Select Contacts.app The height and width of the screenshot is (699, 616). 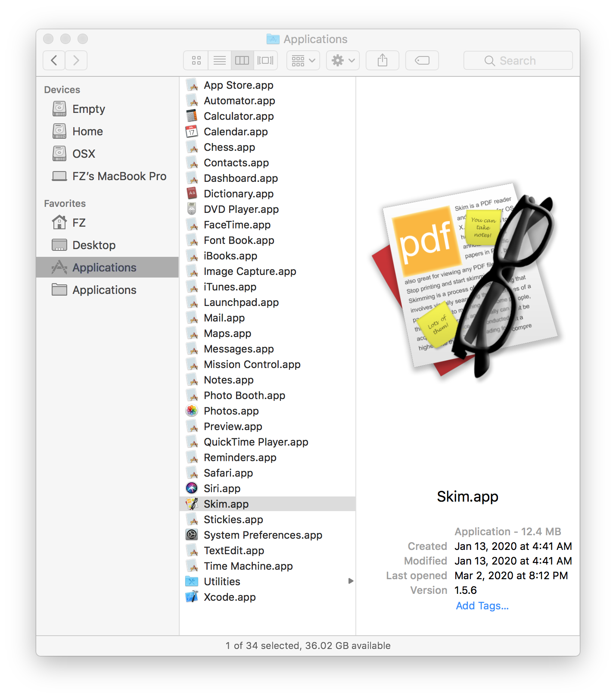(x=268, y=162)
